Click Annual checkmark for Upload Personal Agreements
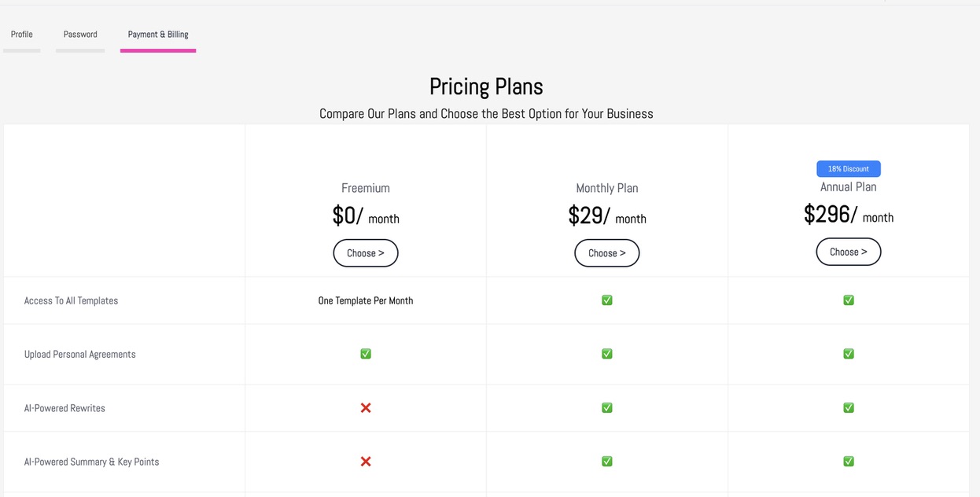Screen dimensions: 980x497 click(848, 354)
